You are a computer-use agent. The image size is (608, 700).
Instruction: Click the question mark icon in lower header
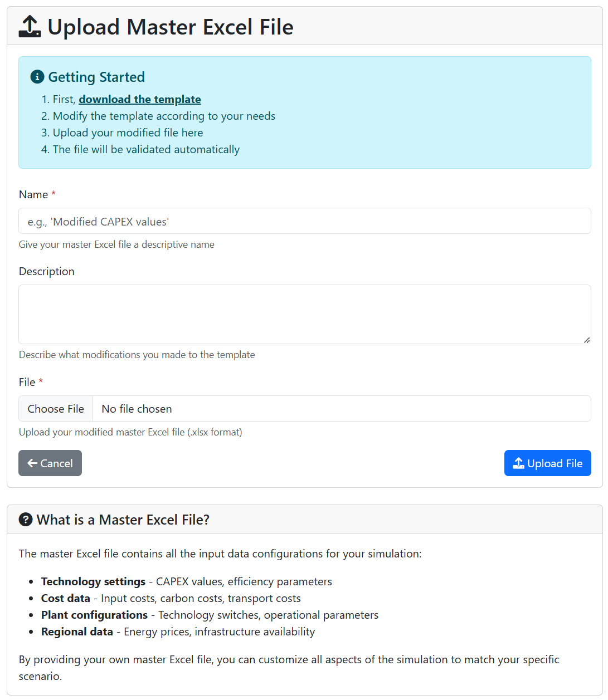pos(26,520)
